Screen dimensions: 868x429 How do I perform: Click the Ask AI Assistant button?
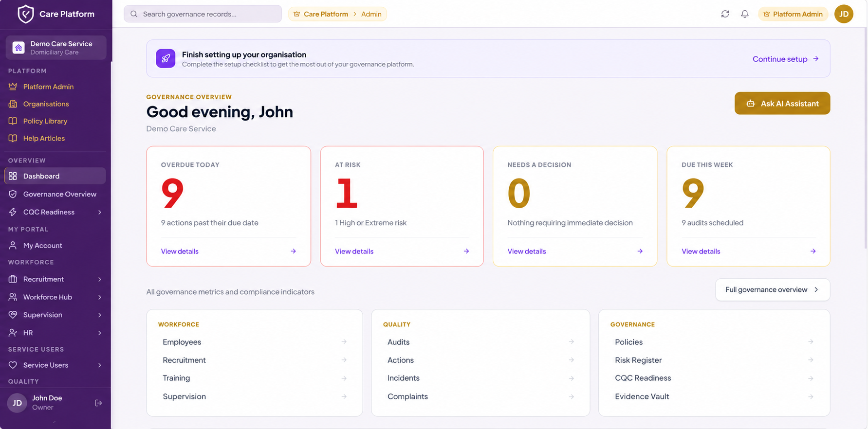[782, 103]
